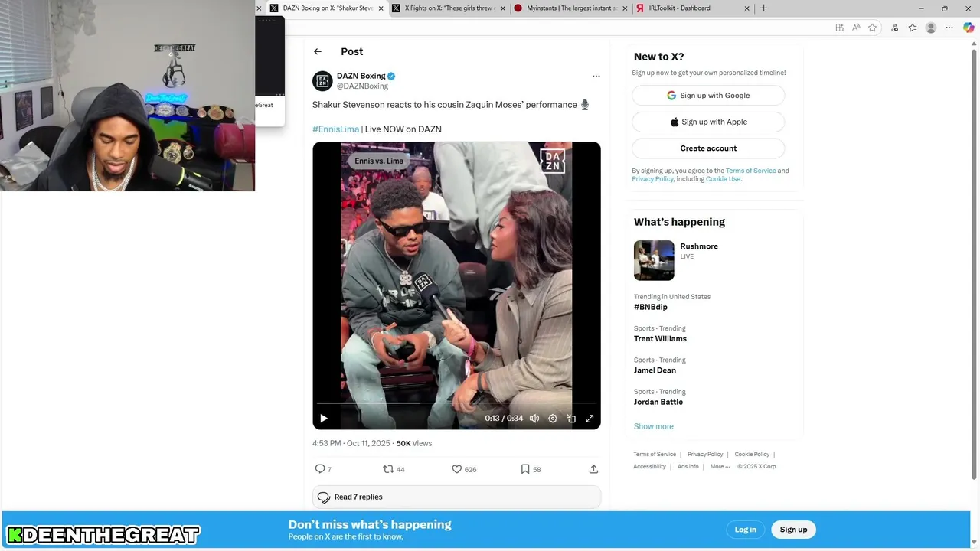Mute the video using the speaker icon
980x551 pixels.
pyautogui.click(x=534, y=418)
